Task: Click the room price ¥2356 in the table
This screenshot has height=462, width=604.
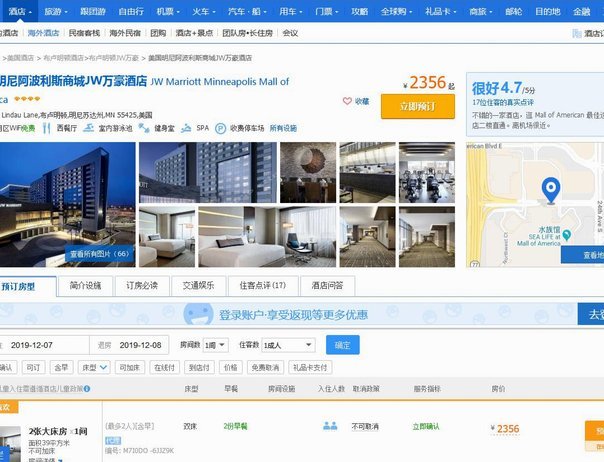Action: point(505,429)
